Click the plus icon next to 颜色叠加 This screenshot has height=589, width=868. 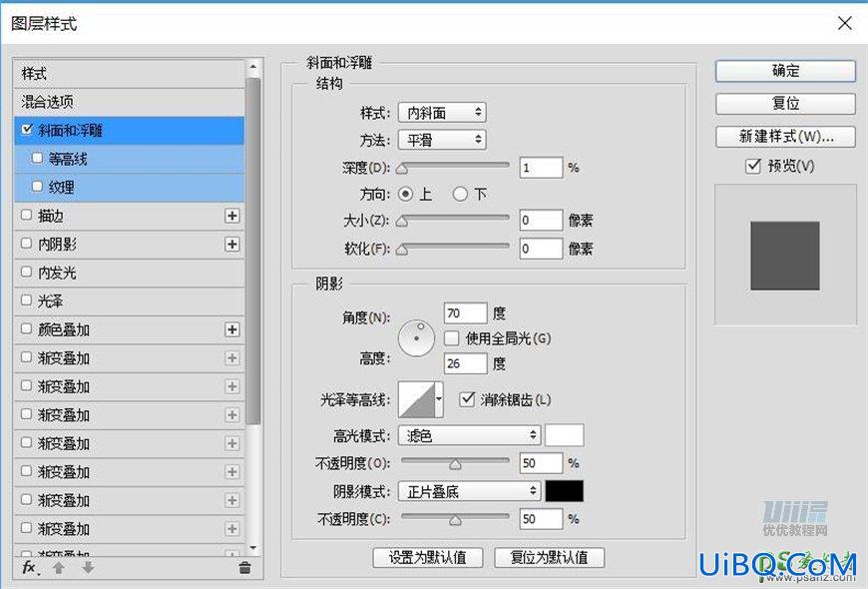tap(231, 329)
